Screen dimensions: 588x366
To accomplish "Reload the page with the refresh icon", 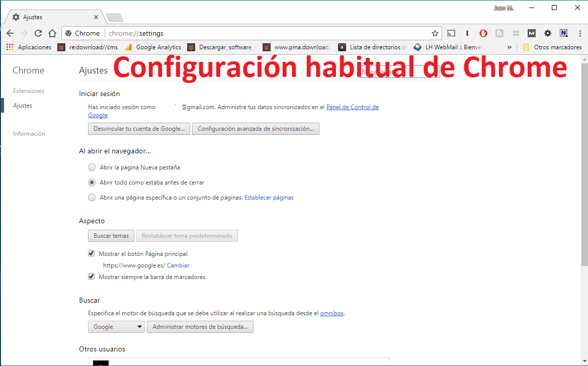I will tap(38, 33).
